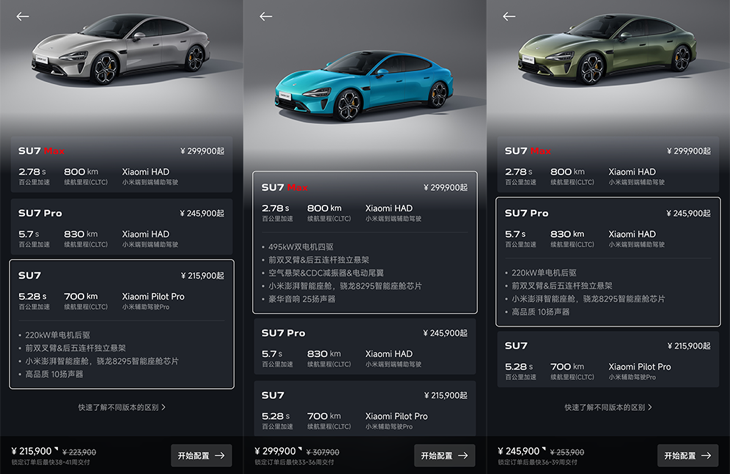Tap 高品质 10扬声器 line on green car screen
730x474 pixels.
tap(541, 311)
